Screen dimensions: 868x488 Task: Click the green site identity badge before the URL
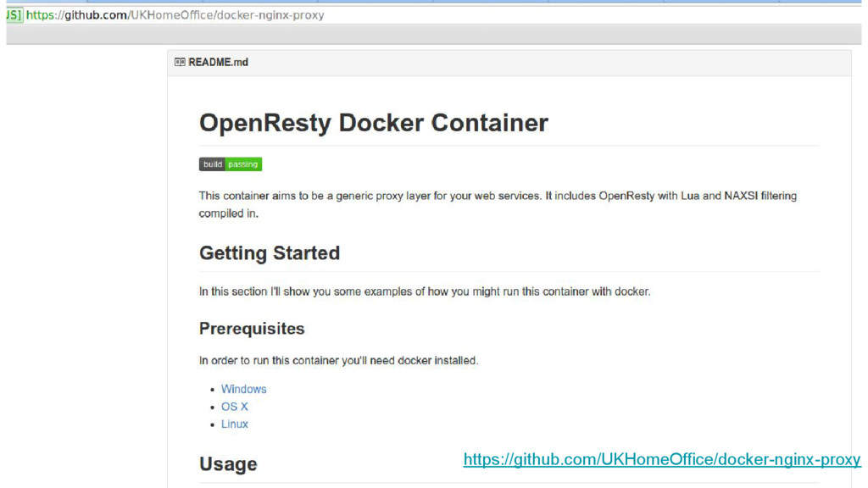14,14
